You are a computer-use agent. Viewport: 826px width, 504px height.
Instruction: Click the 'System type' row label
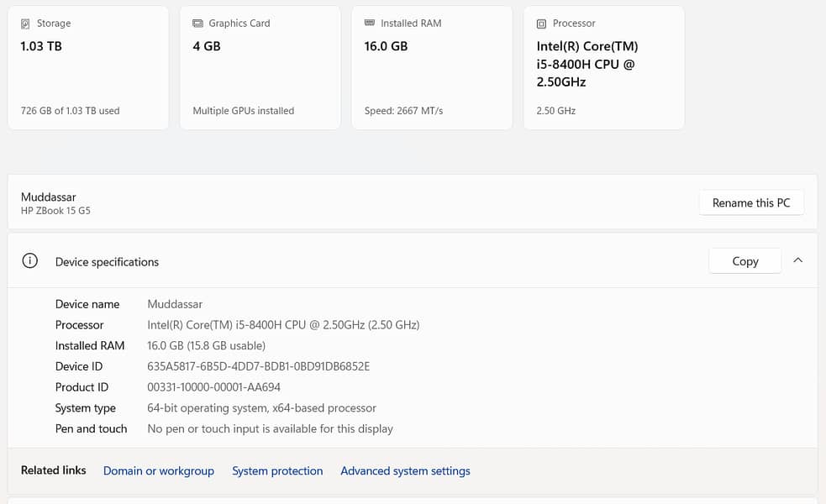(x=86, y=408)
